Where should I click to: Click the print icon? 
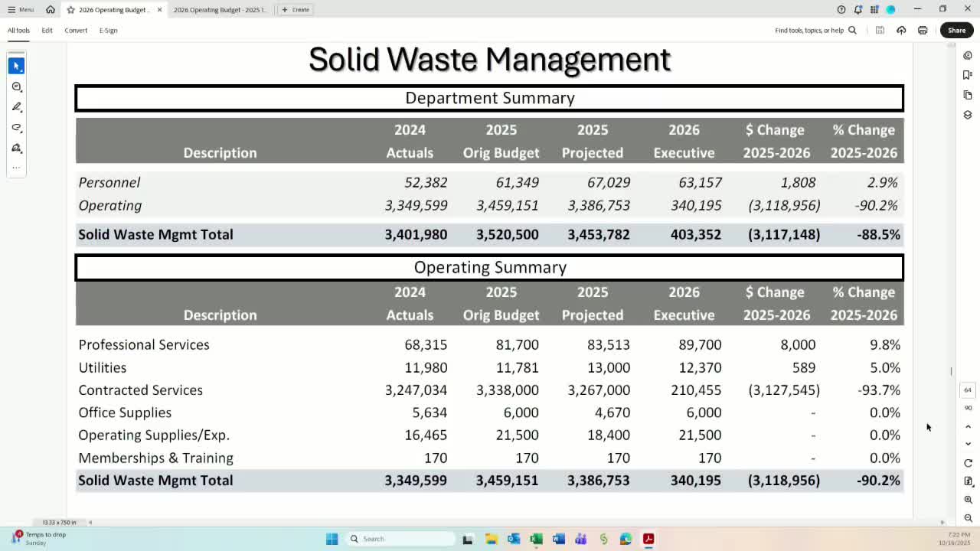[923, 31]
